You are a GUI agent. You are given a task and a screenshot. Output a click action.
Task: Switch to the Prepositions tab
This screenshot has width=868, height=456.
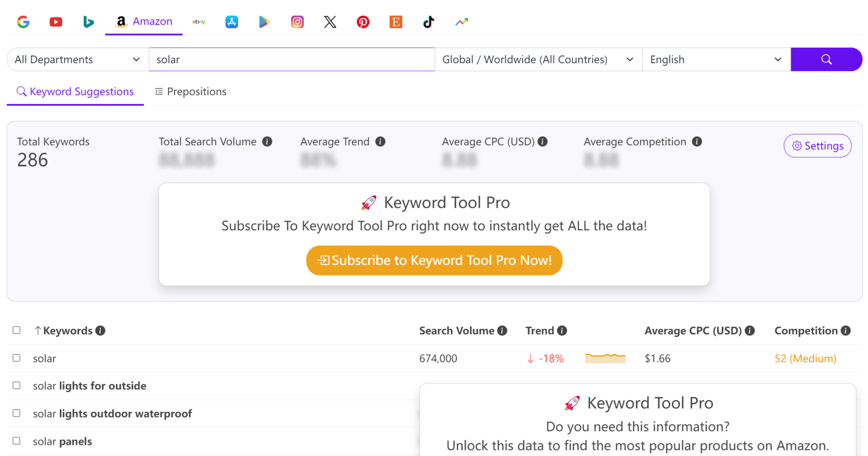[191, 92]
